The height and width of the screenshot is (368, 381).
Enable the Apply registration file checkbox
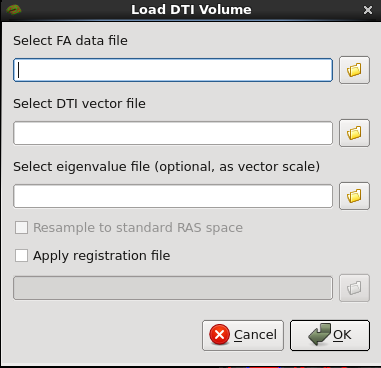pyautogui.click(x=21, y=256)
